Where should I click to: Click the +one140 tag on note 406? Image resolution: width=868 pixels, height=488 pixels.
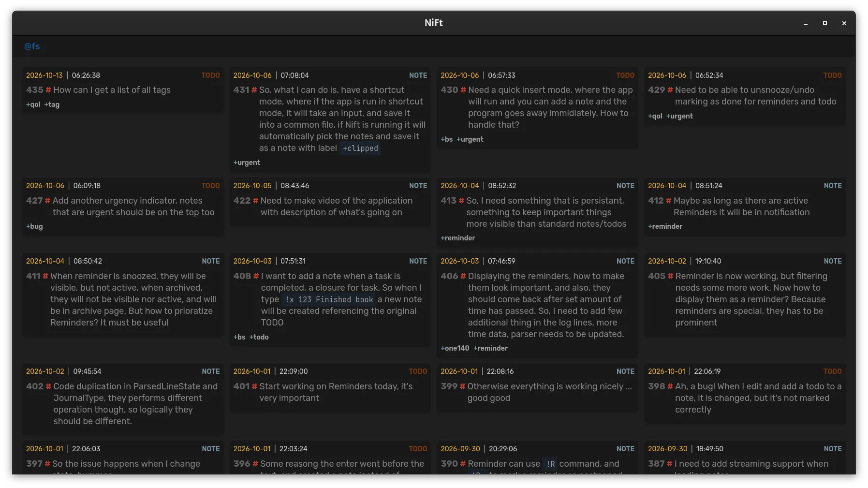point(455,348)
